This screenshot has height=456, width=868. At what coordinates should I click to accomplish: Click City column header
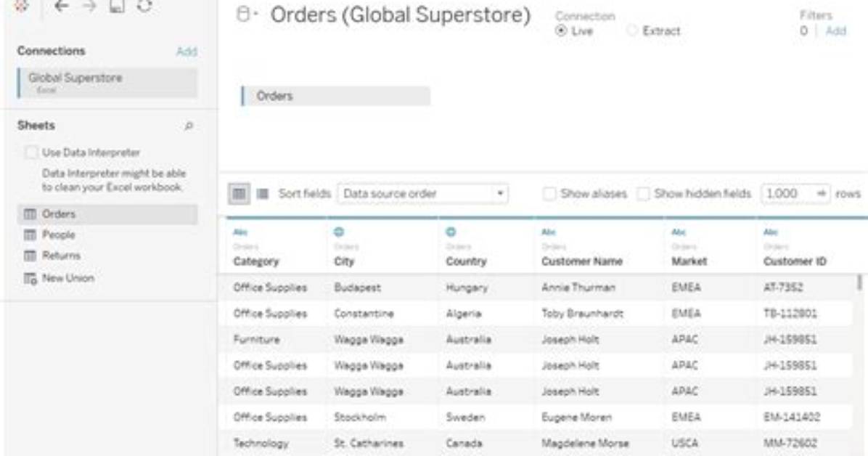point(344,261)
